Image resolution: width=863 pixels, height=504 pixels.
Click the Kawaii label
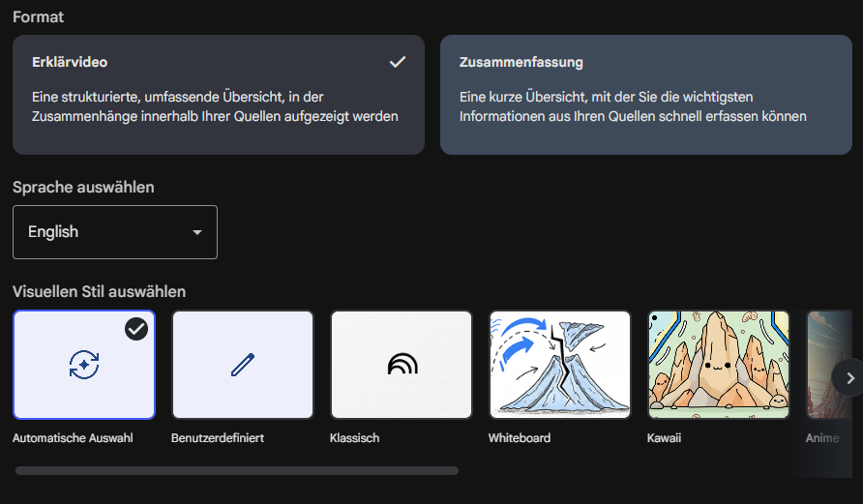[664, 438]
